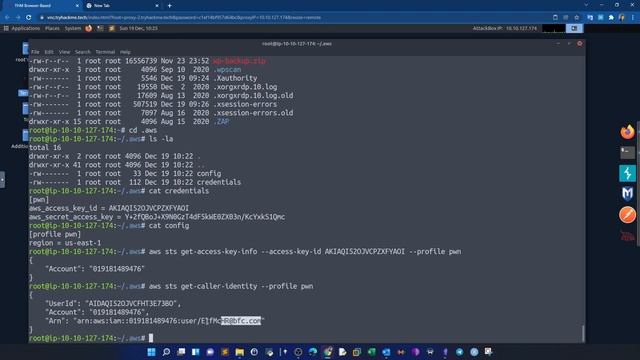640x360 pixels.
Task: Open Microsoft Edge from the taskbar
Action: click(x=313, y=352)
